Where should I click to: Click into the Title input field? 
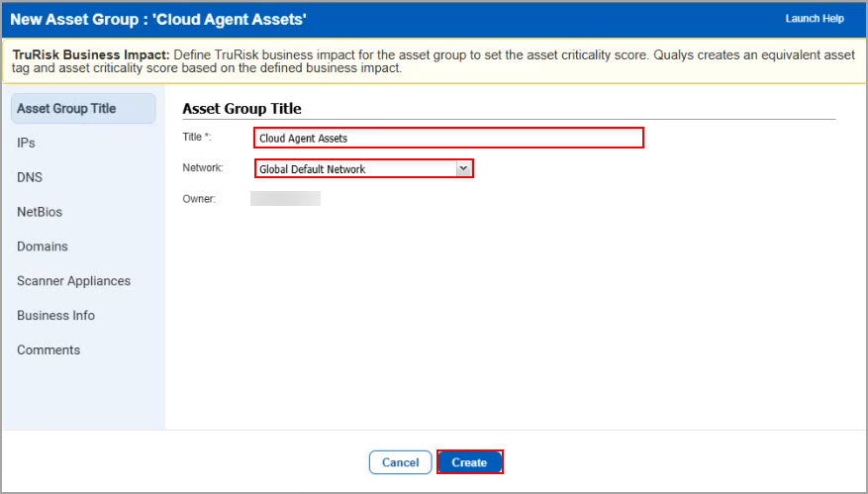coord(449,138)
